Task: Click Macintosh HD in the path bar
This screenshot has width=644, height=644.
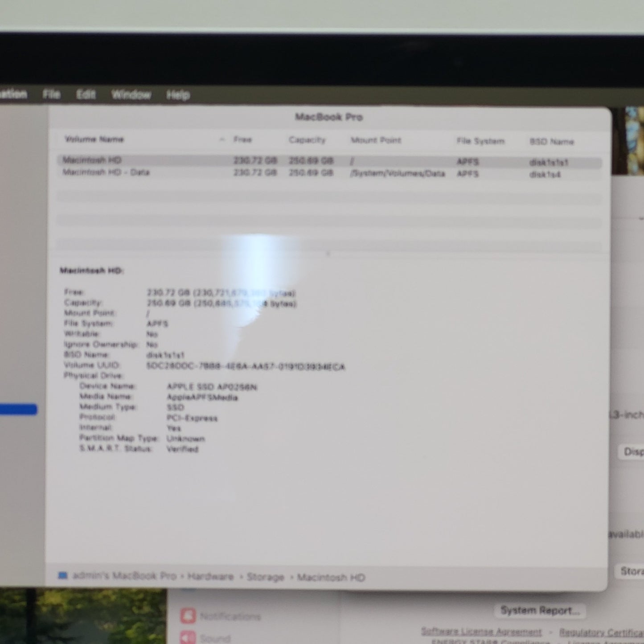Action: [331, 578]
